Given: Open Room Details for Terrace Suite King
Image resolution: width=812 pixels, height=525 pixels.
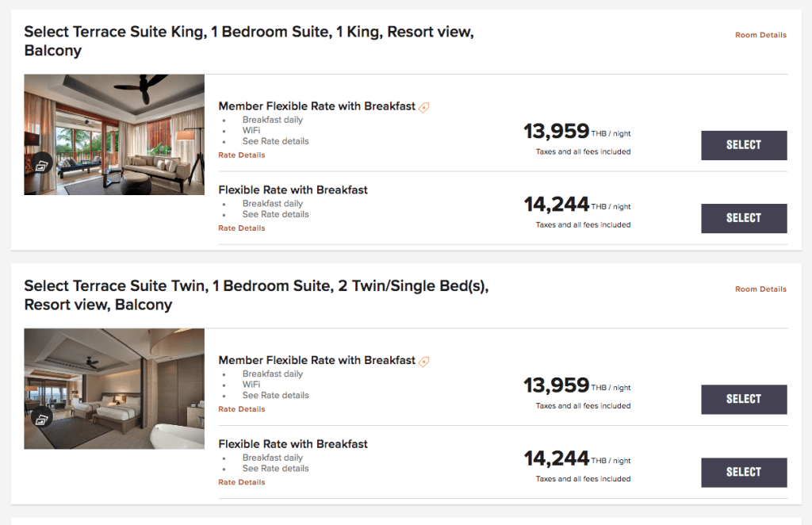Looking at the screenshot, I should point(760,35).
